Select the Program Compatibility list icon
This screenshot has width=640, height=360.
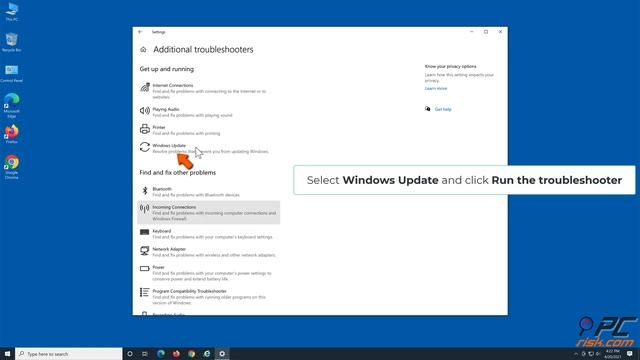[x=145, y=292]
